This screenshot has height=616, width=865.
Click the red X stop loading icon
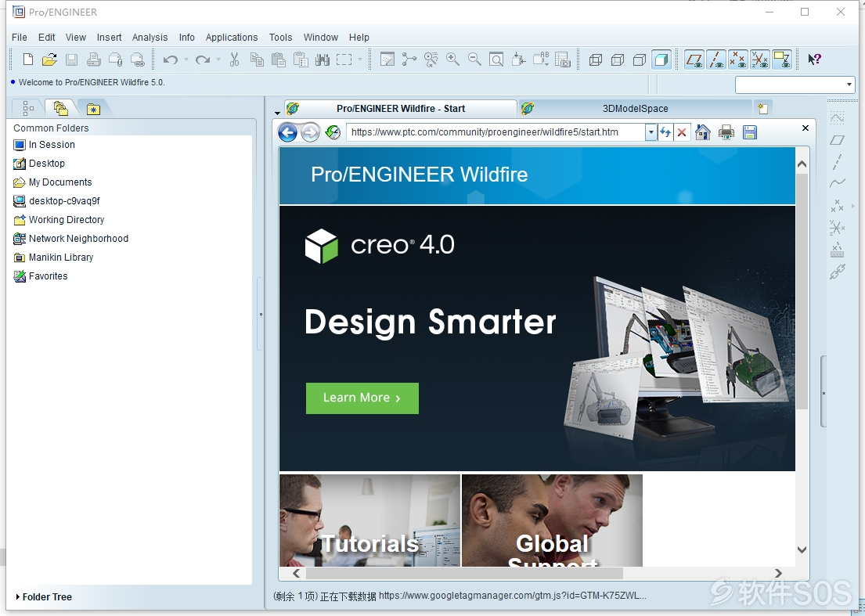click(x=682, y=132)
